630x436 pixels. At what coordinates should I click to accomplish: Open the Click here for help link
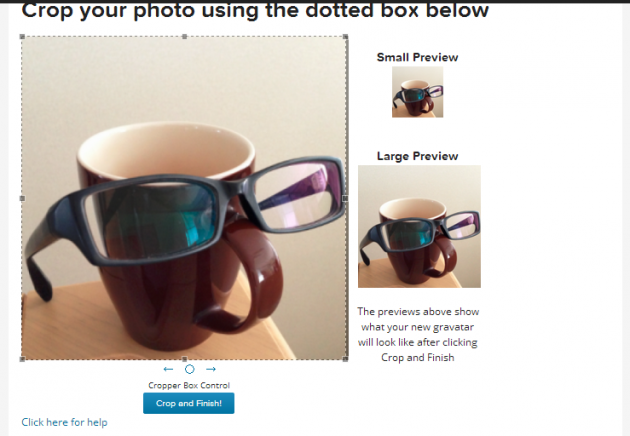(64, 422)
